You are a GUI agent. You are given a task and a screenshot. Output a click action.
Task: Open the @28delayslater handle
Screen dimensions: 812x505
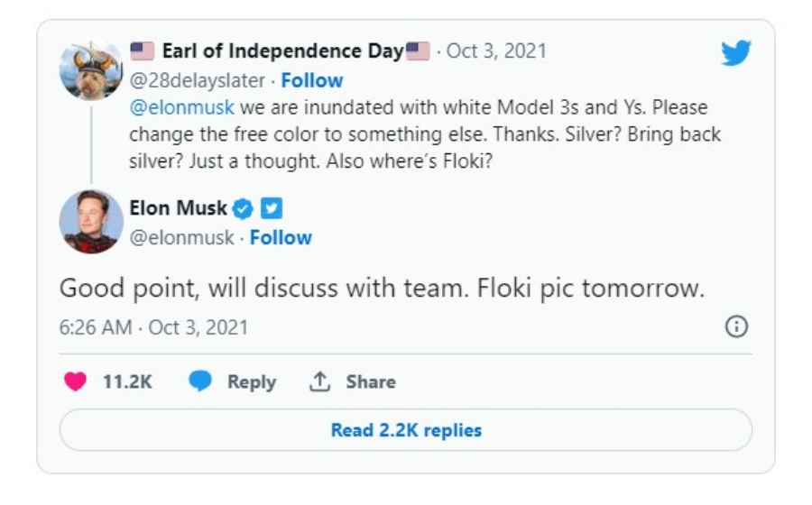(198, 81)
